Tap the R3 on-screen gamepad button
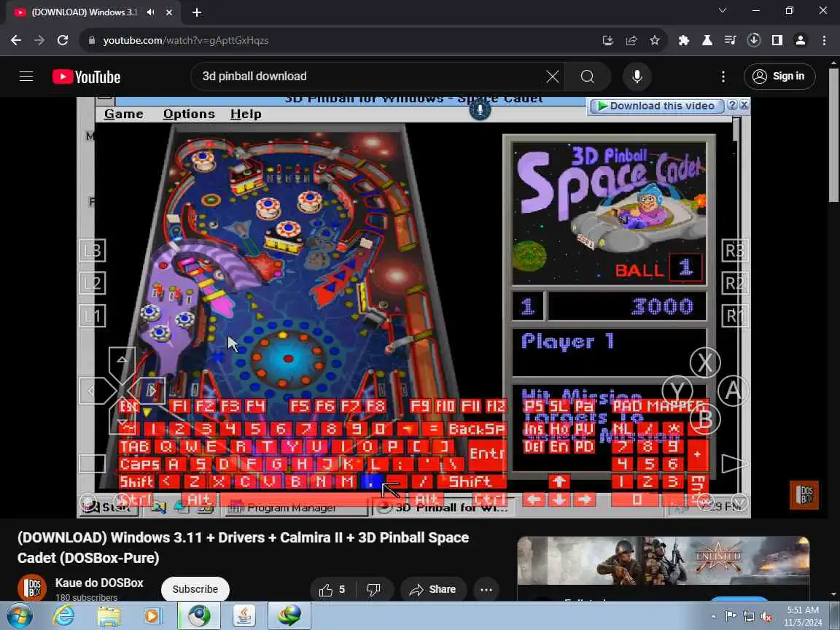Screen dimensions: 840x630 [734, 251]
